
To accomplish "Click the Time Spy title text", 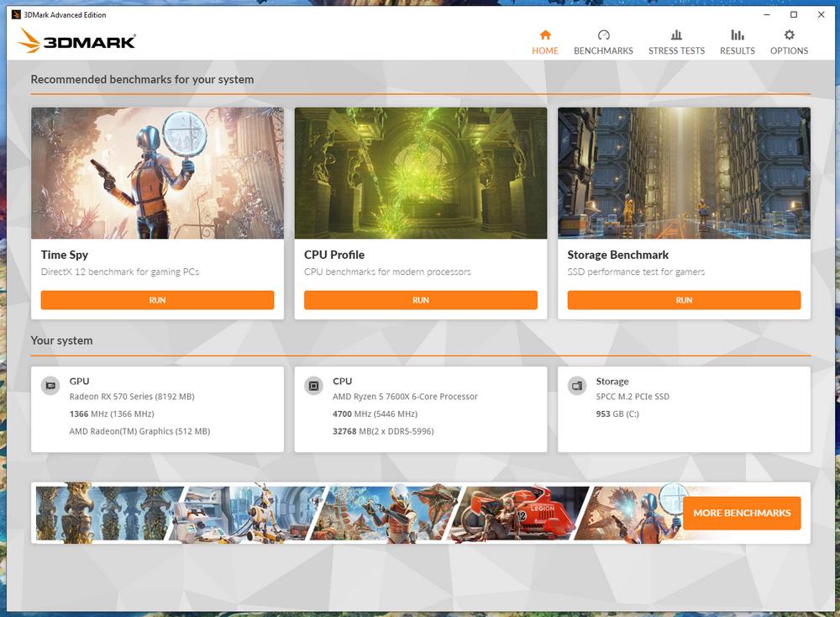I will (65, 256).
